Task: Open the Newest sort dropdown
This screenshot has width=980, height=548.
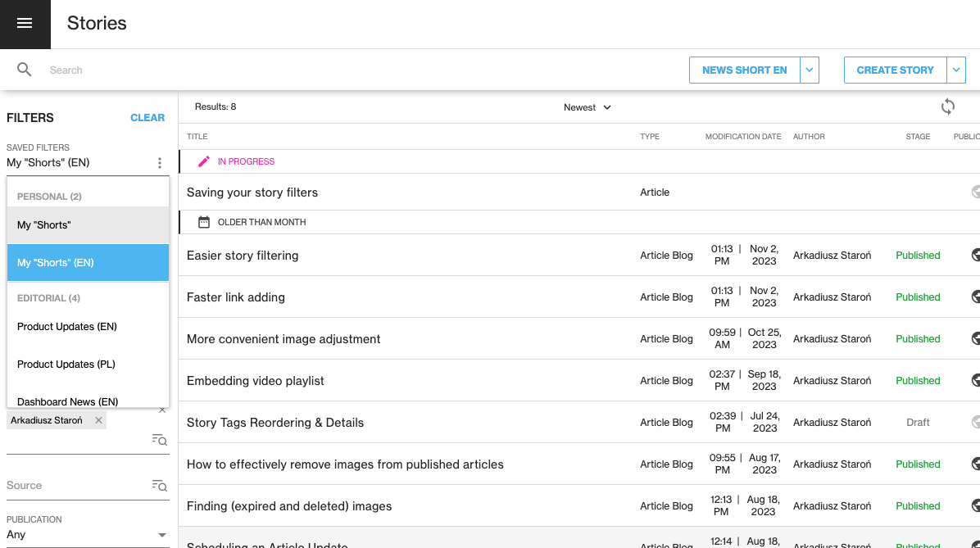Action: point(588,107)
